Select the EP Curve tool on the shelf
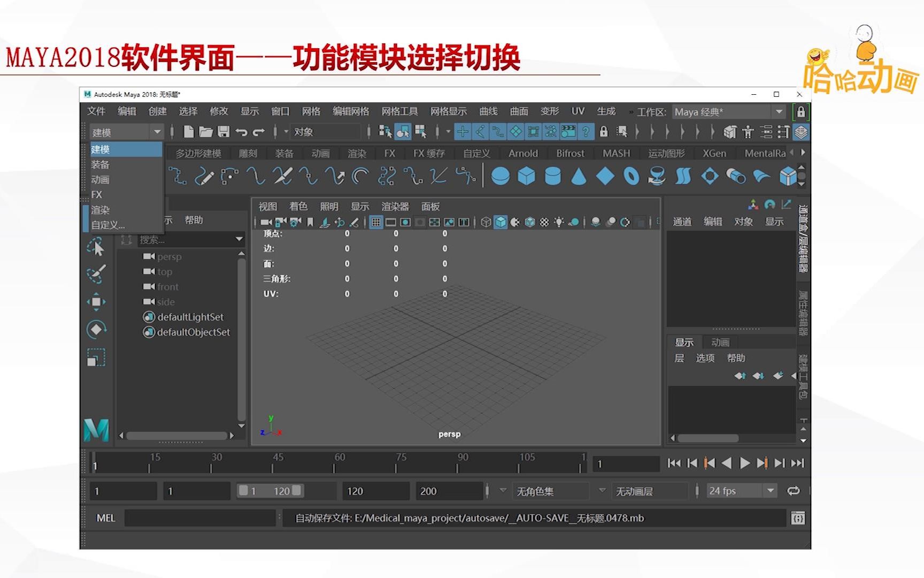The image size is (924, 578). [x=176, y=177]
